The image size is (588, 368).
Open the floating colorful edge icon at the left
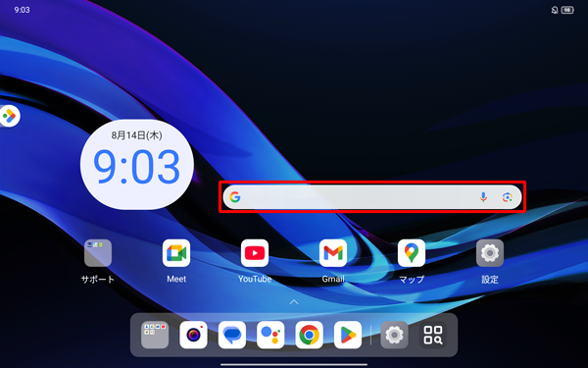click(x=9, y=116)
